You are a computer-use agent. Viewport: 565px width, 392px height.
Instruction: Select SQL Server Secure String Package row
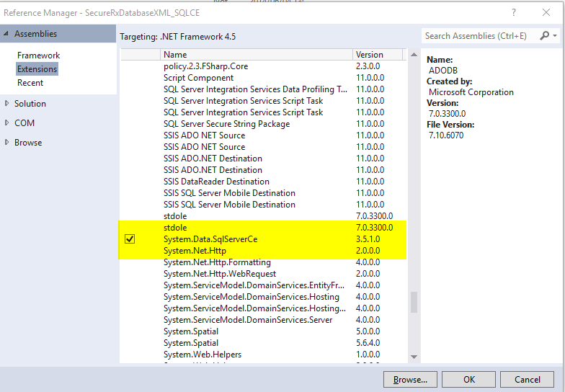pyautogui.click(x=263, y=124)
